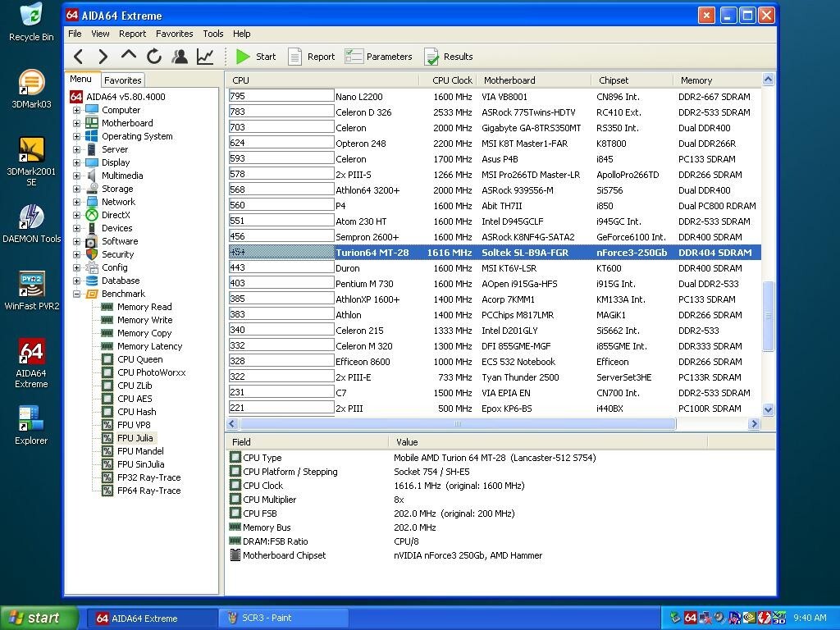
Task: Open the WinFast PVR2 desktop icon
Action: click(x=32, y=290)
